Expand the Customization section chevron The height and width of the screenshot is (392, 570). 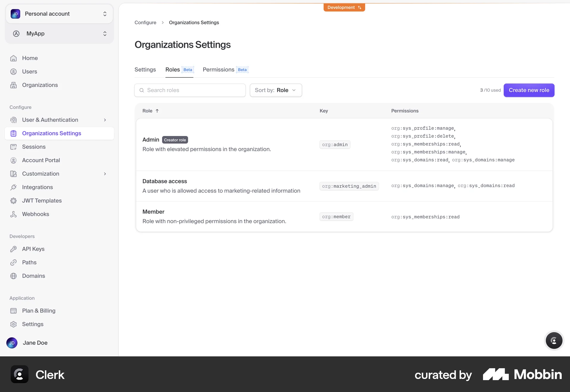(105, 174)
